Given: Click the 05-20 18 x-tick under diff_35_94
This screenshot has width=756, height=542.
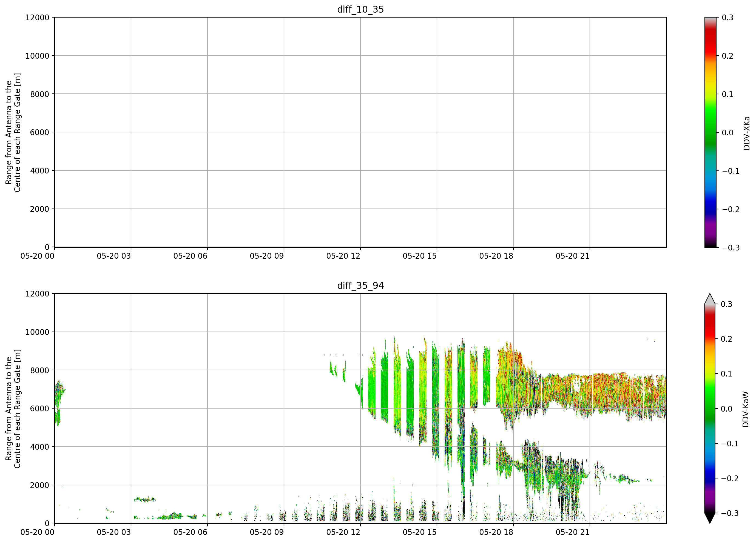Looking at the screenshot, I should click(496, 532).
